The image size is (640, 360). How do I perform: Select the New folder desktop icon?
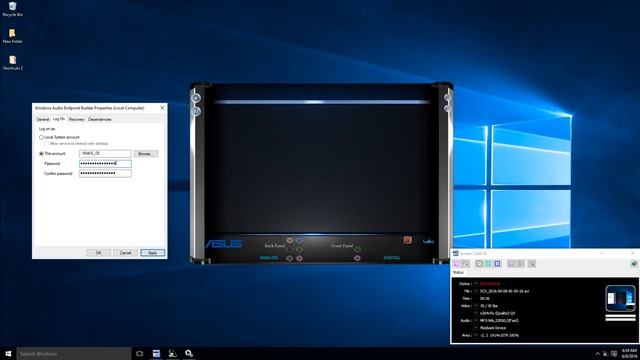(x=12, y=36)
